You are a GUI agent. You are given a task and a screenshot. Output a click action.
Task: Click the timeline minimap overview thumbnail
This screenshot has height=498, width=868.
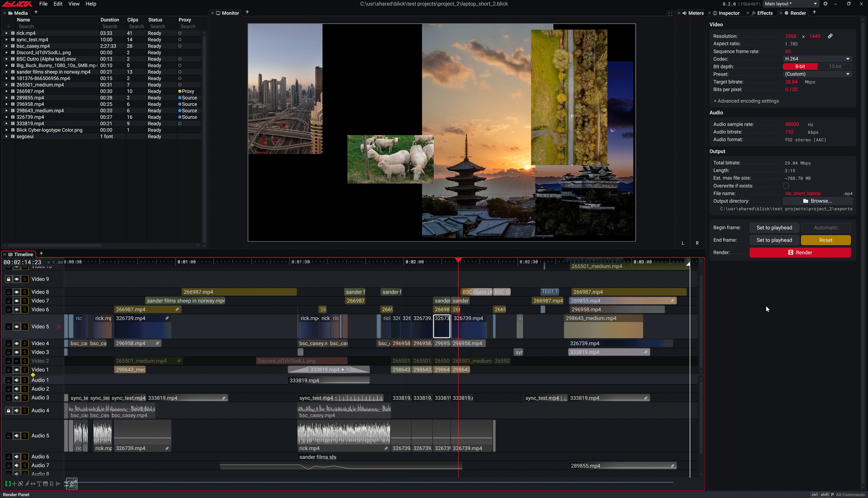[x=71, y=484]
